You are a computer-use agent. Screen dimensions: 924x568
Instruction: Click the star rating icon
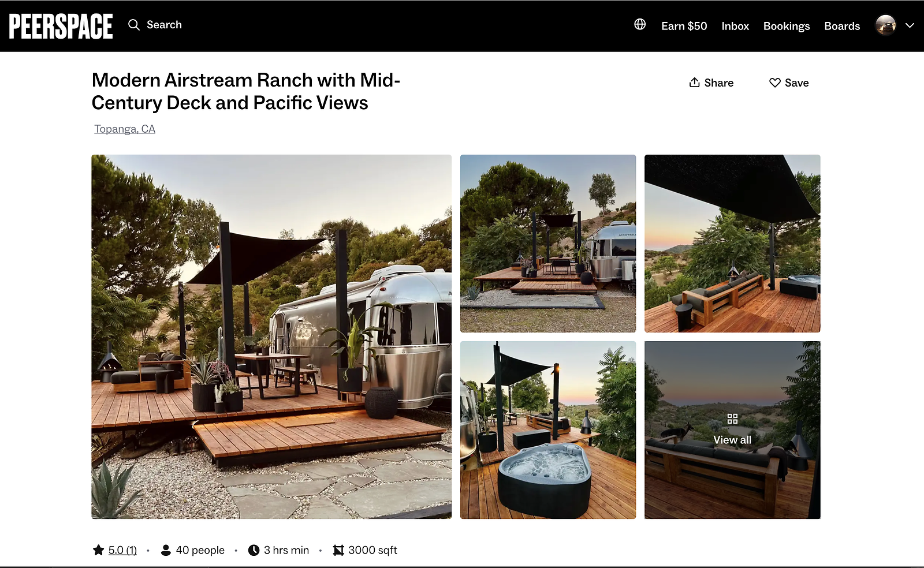99,550
